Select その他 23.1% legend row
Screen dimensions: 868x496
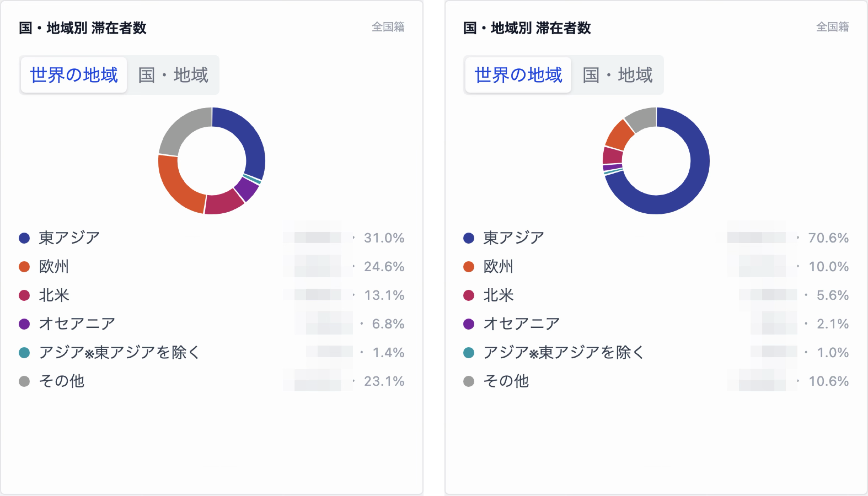(x=212, y=381)
